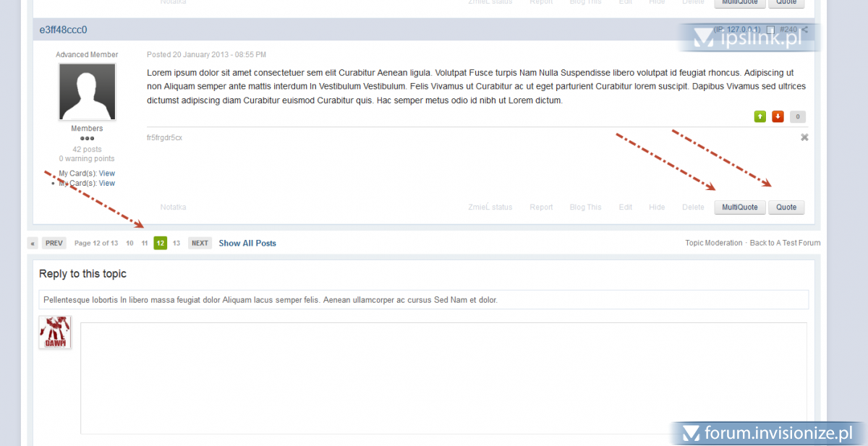The image size is (868, 446).
Task: Remove the signature using the X icon
Action: pos(804,137)
